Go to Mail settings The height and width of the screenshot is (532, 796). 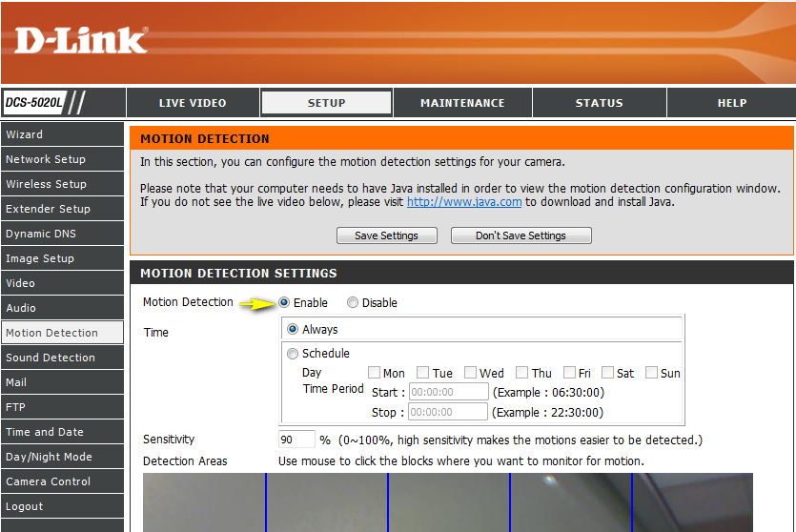[63, 382]
